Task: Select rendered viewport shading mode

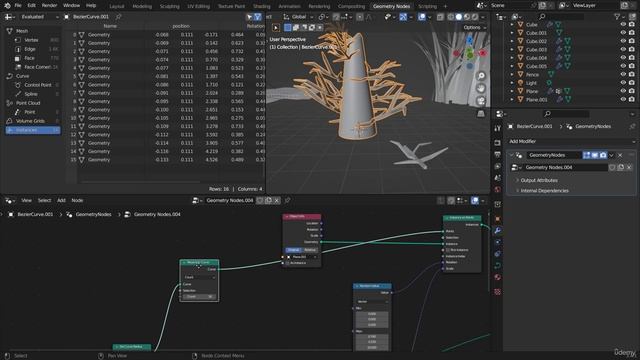Action: [475, 17]
